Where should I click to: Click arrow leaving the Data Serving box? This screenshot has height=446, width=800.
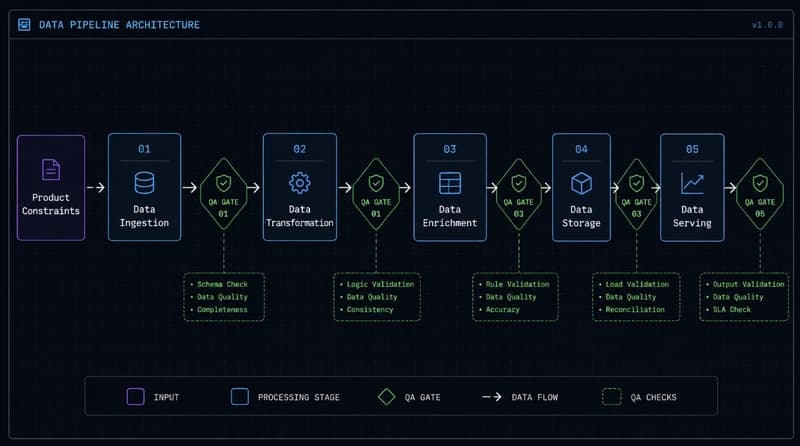coord(730,188)
